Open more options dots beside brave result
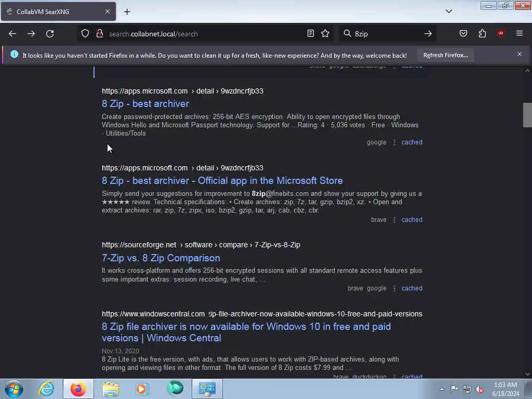Screen dimensions: 532x399 (x=394, y=220)
